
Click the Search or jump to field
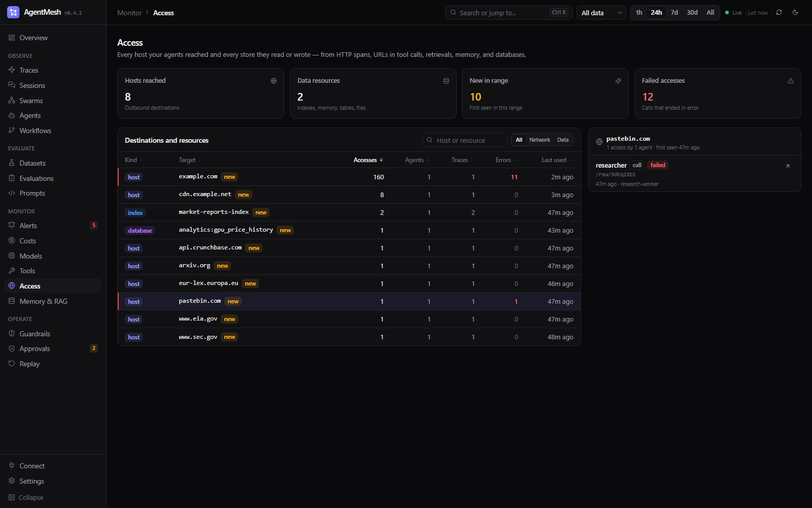click(509, 13)
